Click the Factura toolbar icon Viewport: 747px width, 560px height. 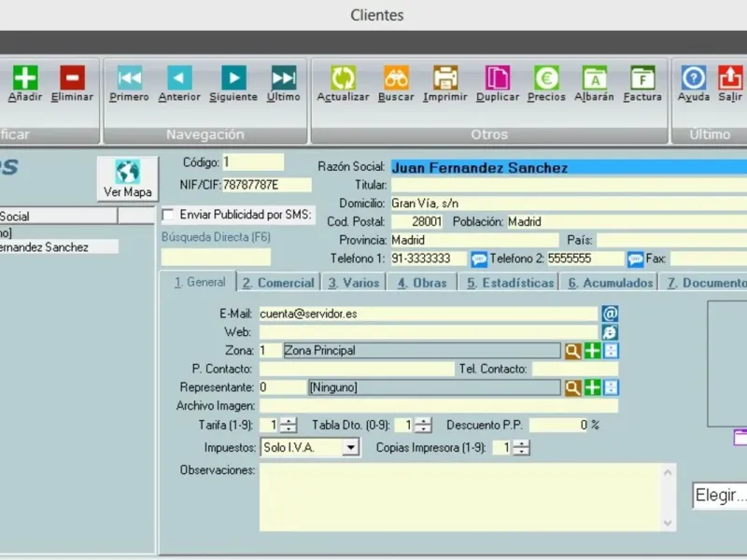(x=642, y=77)
